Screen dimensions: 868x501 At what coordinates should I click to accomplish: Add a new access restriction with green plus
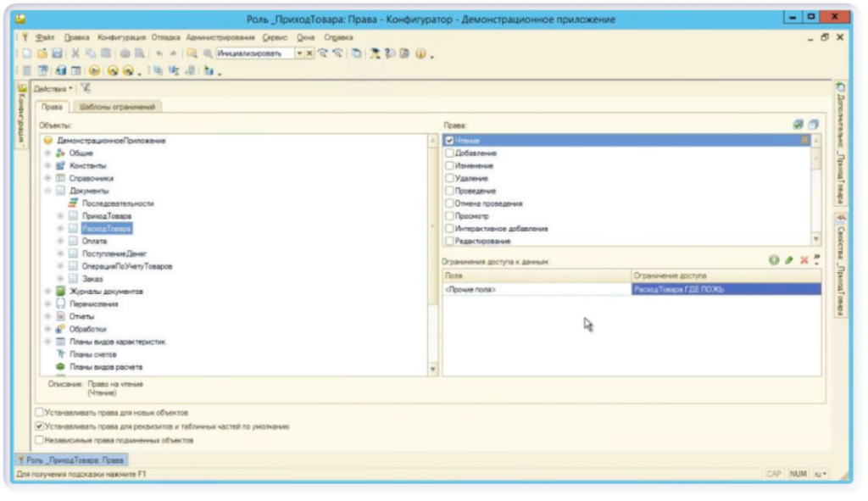click(x=772, y=261)
